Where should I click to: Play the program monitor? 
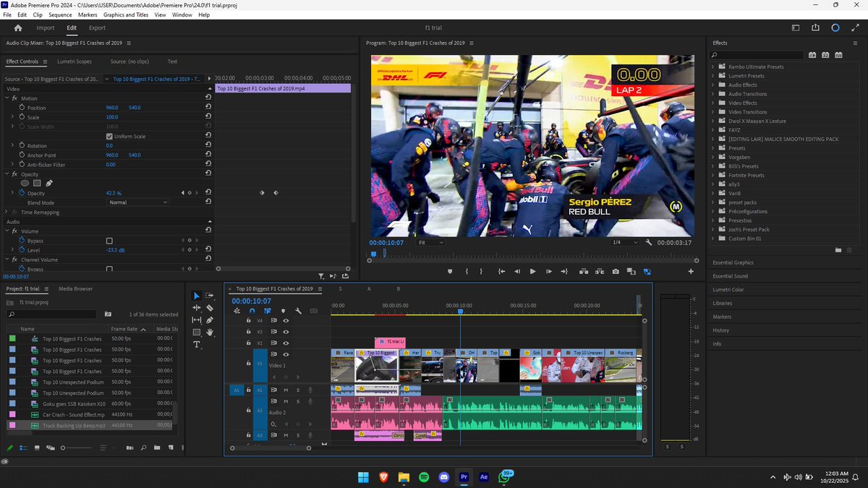(x=533, y=271)
